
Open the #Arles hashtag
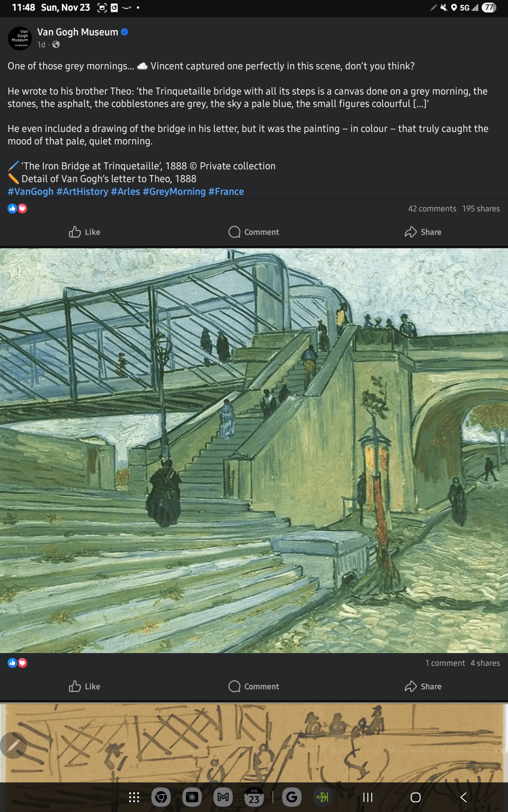[125, 192]
